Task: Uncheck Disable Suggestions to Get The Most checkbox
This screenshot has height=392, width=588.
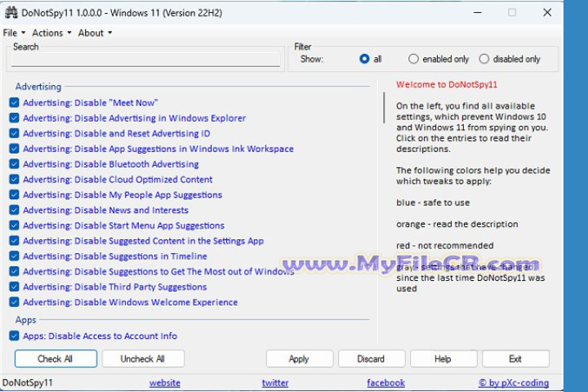Action: tap(14, 271)
